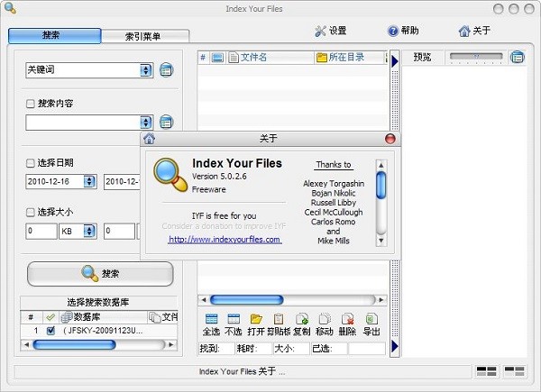Click scroll-down arrow in Thanks to list

[381, 241]
